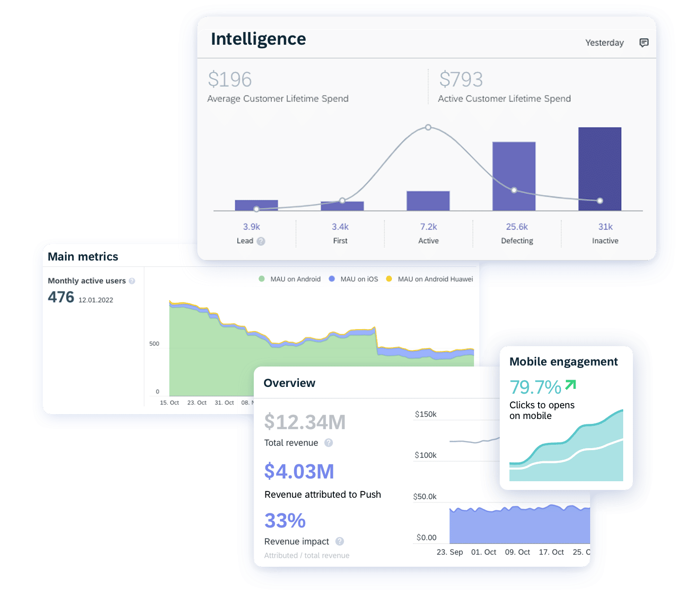Screen dimensions: 700x593
Task: Click the curve peak point above Active
Action: click(428, 127)
